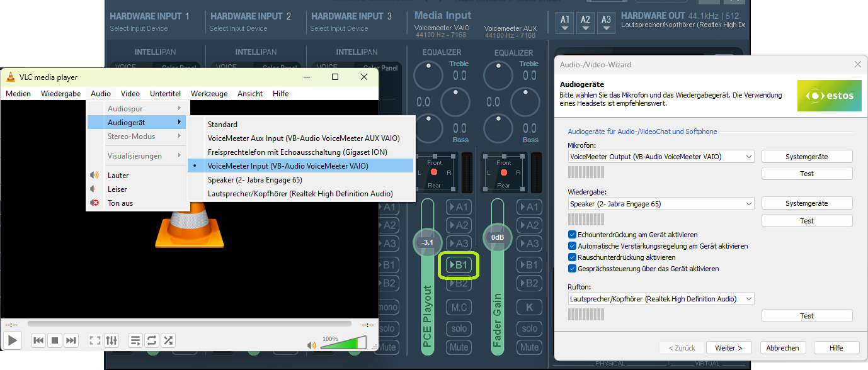
Task: Open the Mikrofon device dropdown
Action: point(660,157)
